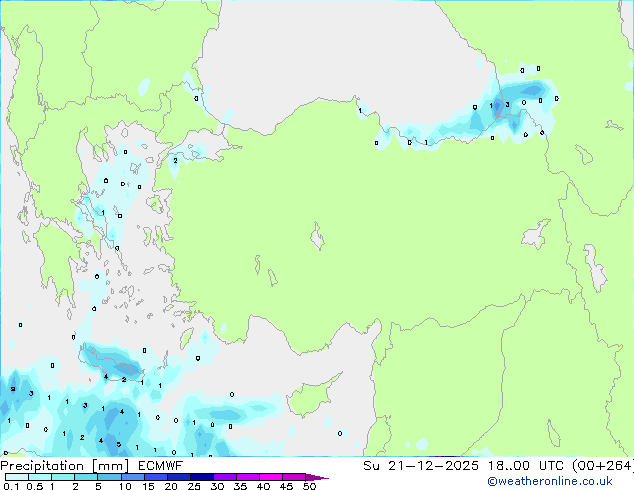Select the 5–10 mm legend color box

pos(109,477)
